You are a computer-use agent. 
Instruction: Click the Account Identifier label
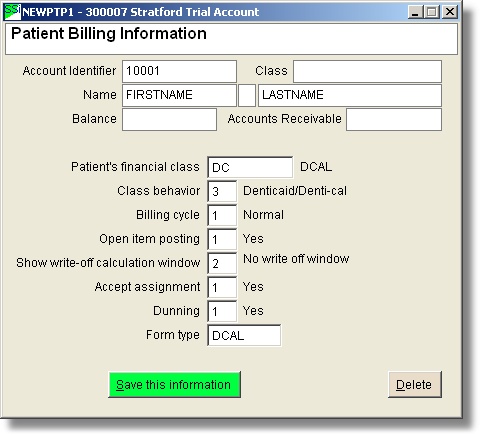click(69, 71)
